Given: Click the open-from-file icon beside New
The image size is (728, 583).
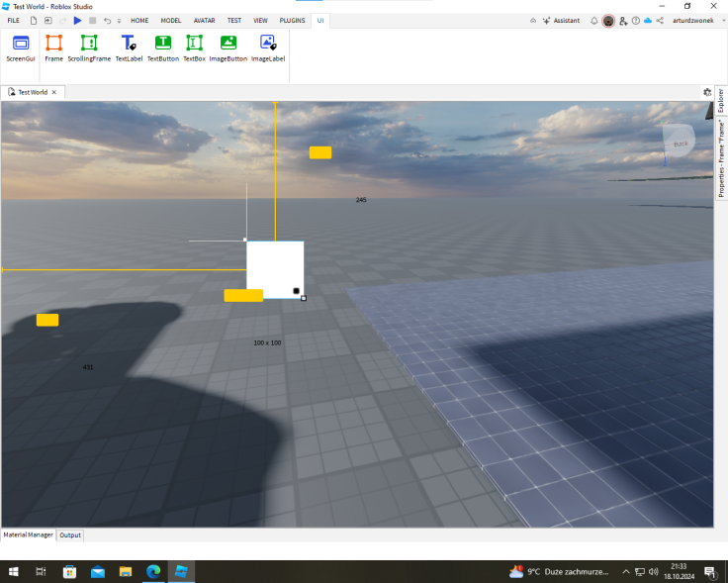Looking at the screenshot, I should (x=47, y=21).
